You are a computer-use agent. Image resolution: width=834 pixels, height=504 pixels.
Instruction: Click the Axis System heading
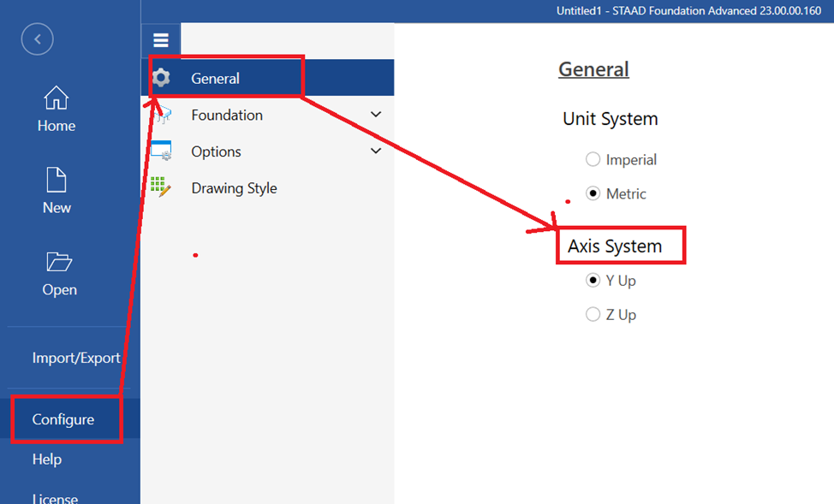615,246
